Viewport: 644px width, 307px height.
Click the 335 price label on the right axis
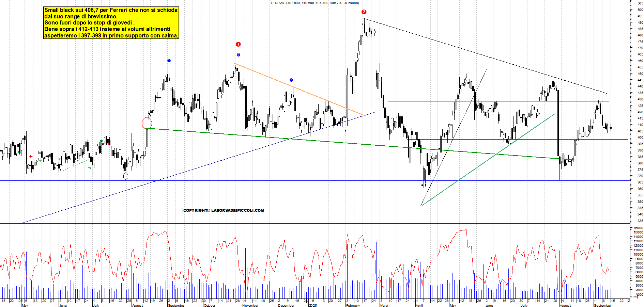[640, 221]
